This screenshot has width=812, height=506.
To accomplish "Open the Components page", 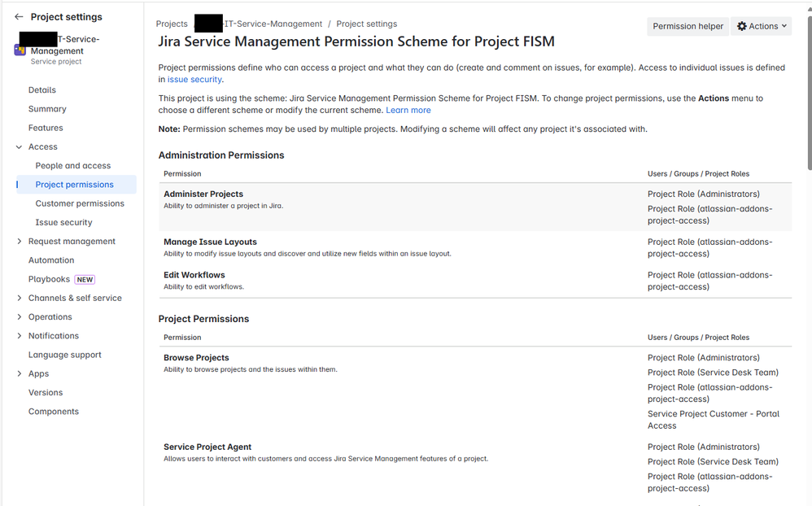I will (x=53, y=411).
